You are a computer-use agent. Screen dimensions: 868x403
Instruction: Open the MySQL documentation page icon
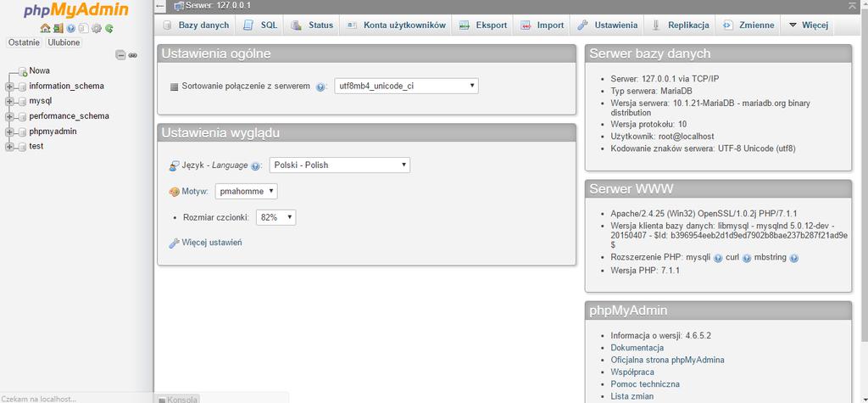[83, 28]
